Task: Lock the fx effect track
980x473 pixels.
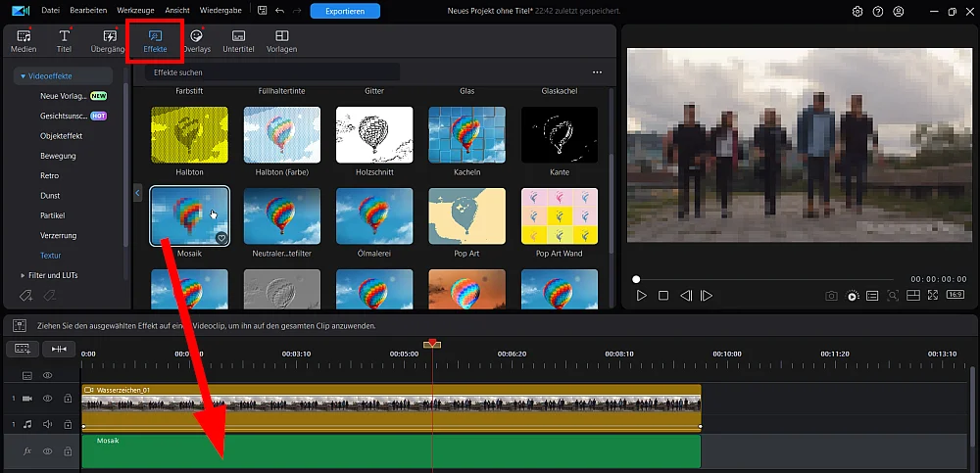Action: pyautogui.click(x=68, y=451)
